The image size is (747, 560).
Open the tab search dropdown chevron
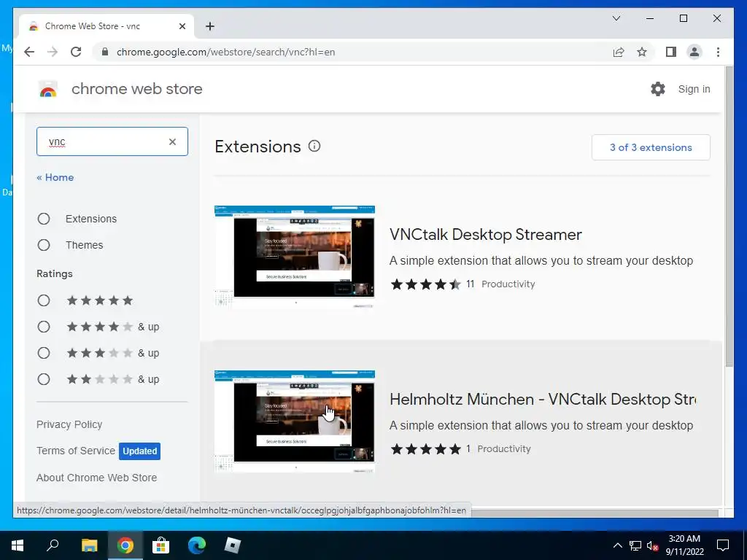[x=616, y=18]
